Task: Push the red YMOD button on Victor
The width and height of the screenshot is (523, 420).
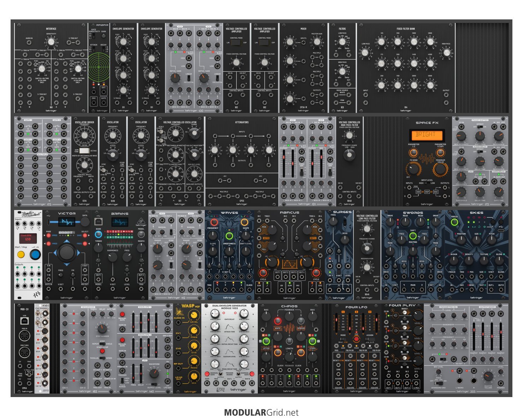Action: pos(49,244)
